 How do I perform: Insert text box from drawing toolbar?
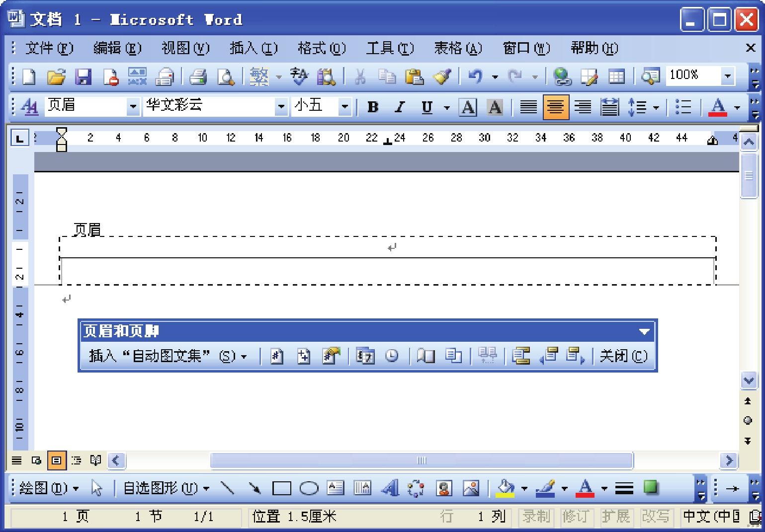tap(336, 488)
